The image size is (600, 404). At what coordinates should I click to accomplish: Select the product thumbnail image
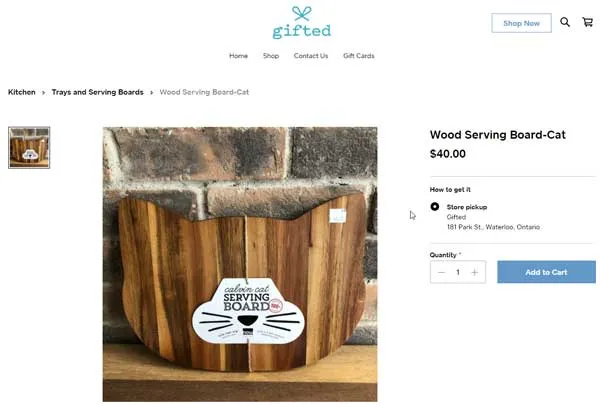point(29,148)
